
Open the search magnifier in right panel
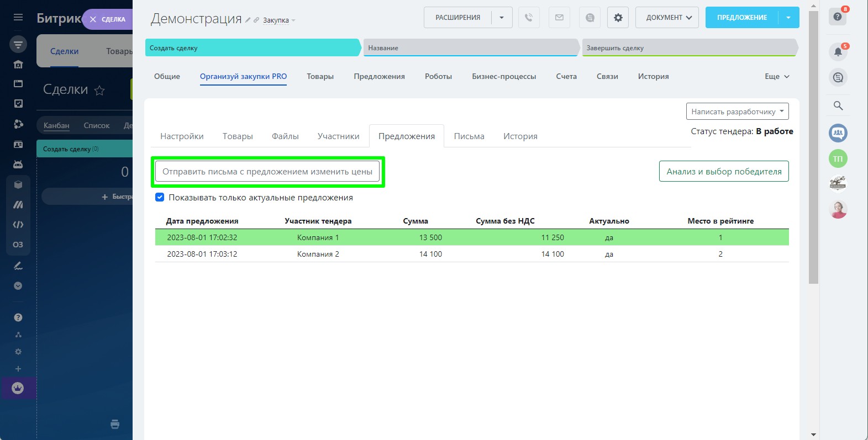point(838,105)
